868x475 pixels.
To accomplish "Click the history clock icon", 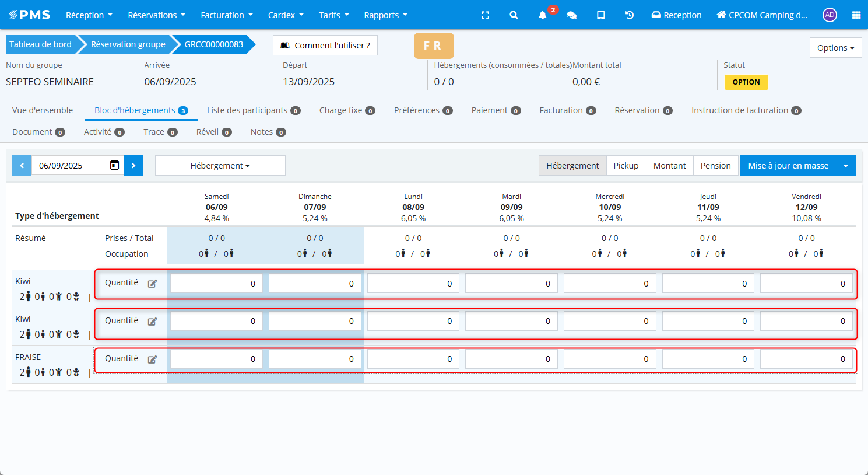I will pos(630,15).
